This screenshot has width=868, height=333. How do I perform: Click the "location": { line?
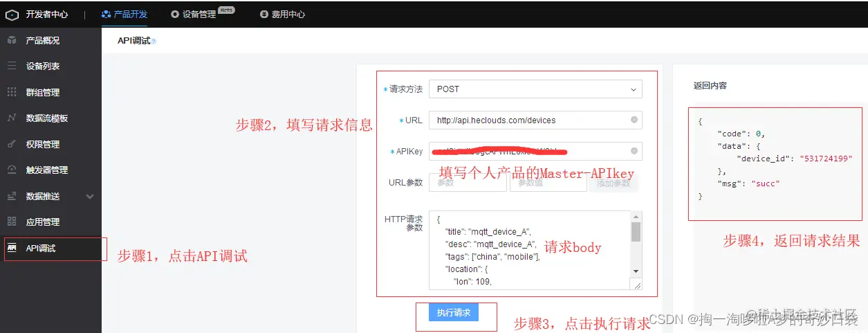[466, 269]
